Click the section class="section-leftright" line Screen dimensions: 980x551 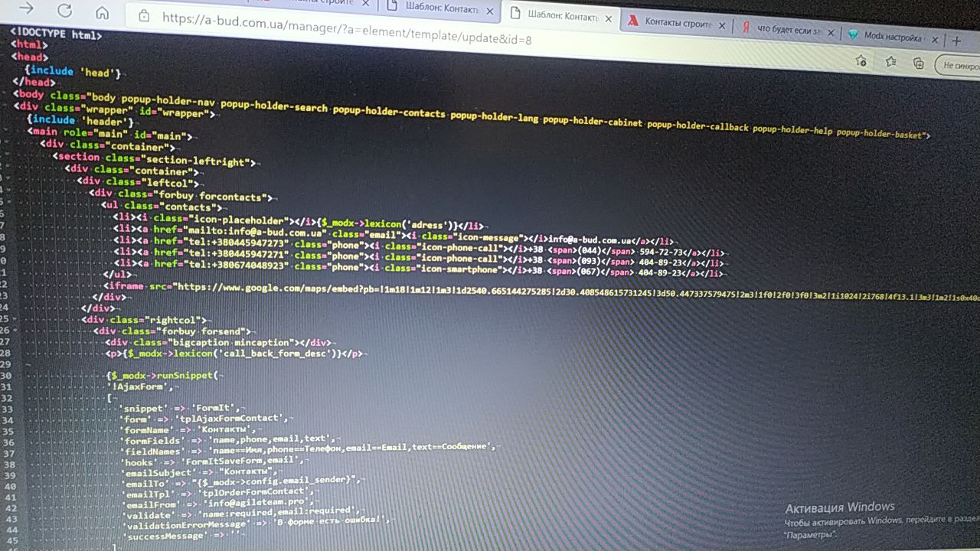point(153,161)
